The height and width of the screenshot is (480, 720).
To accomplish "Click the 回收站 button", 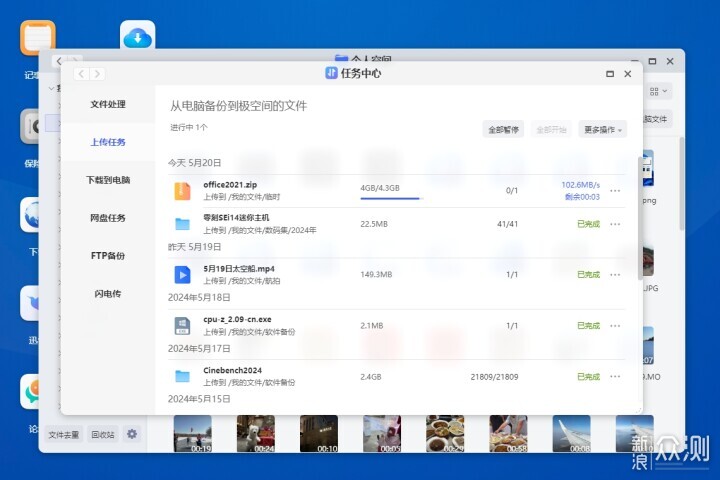I will [103, 435].
